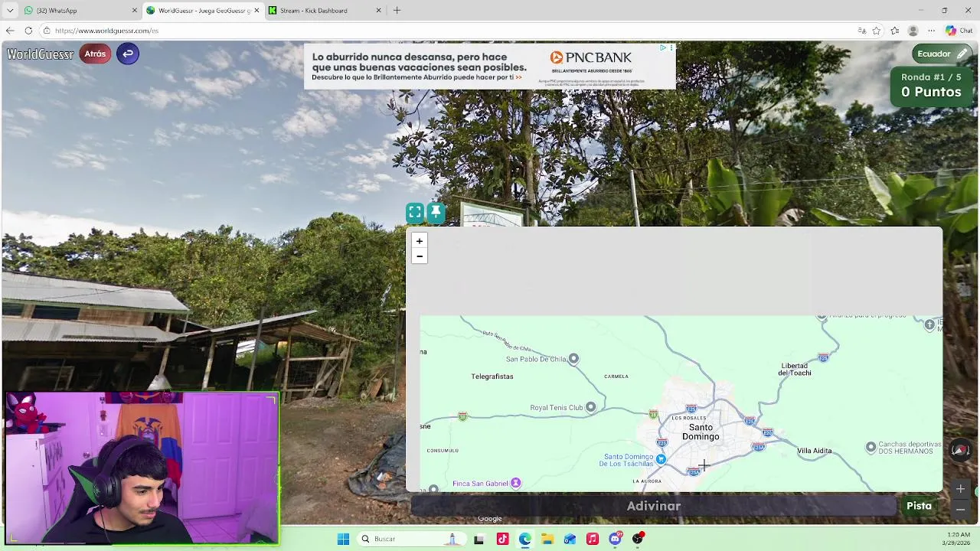
Task: Add this page to favorites star
Action: (x=877, y=31)
